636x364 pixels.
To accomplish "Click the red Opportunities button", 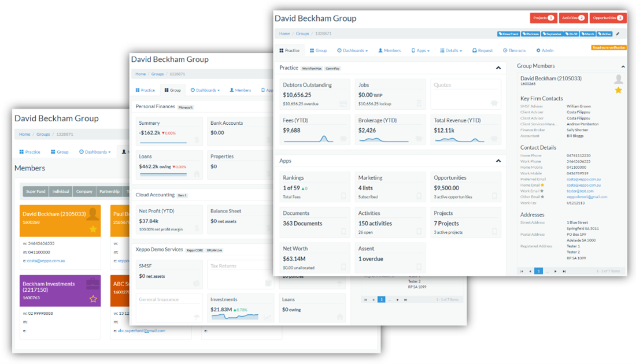I will [608, 18].
